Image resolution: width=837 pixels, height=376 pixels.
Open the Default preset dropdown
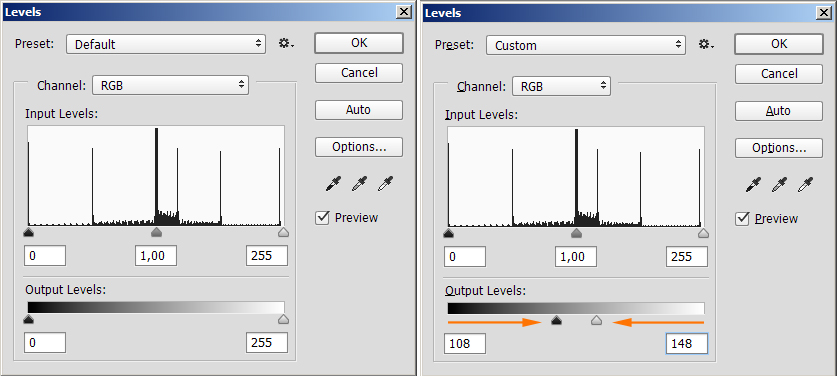[166, 44]
